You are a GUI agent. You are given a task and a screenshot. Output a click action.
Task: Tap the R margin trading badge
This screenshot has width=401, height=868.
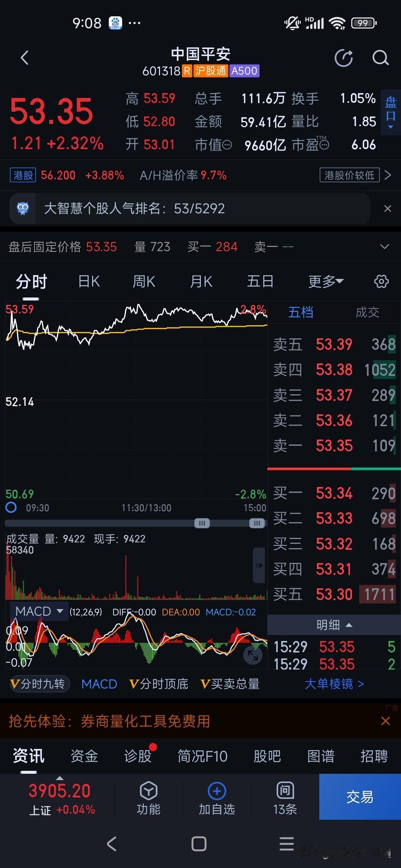(187, 70)
